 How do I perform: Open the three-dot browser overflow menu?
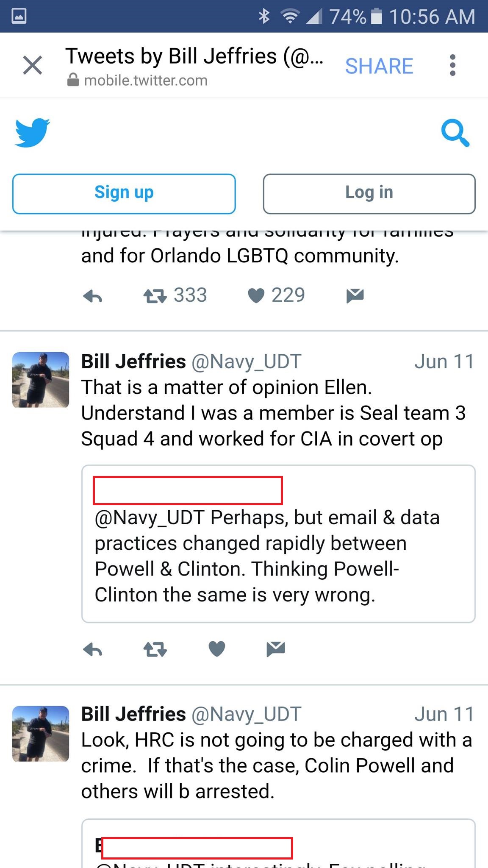click(x=452, y=65)
